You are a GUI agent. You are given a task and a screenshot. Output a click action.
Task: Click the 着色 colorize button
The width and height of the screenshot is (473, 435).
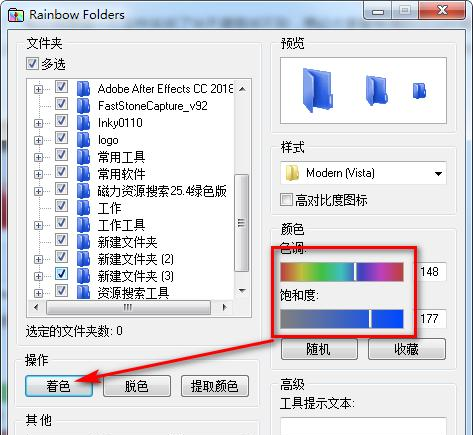[x=59, y=386]
